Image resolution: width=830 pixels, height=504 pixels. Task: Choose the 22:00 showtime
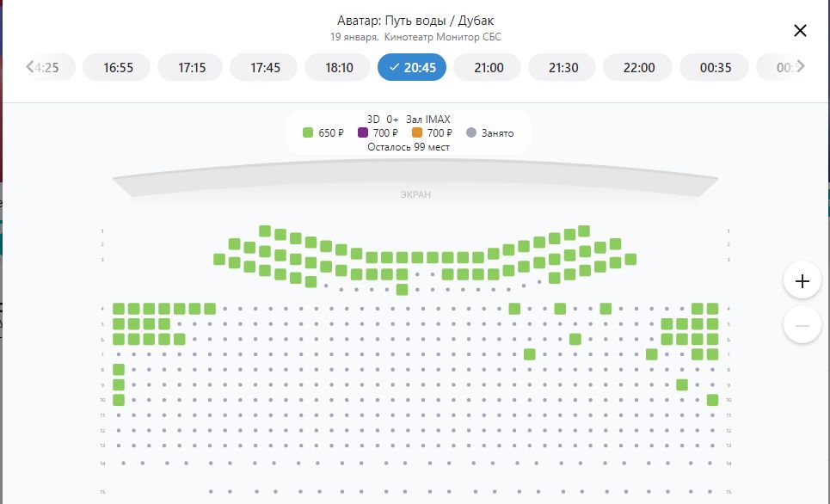click(639, 67)
